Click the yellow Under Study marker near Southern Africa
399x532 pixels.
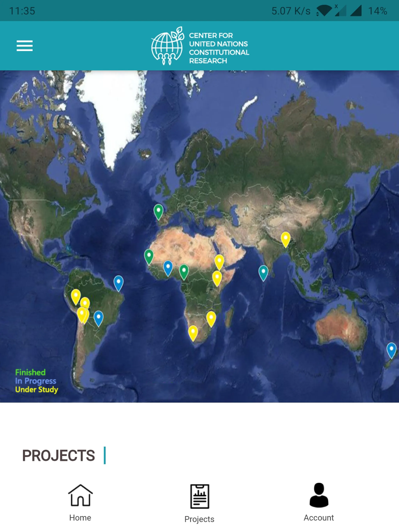tap(193, 333)
